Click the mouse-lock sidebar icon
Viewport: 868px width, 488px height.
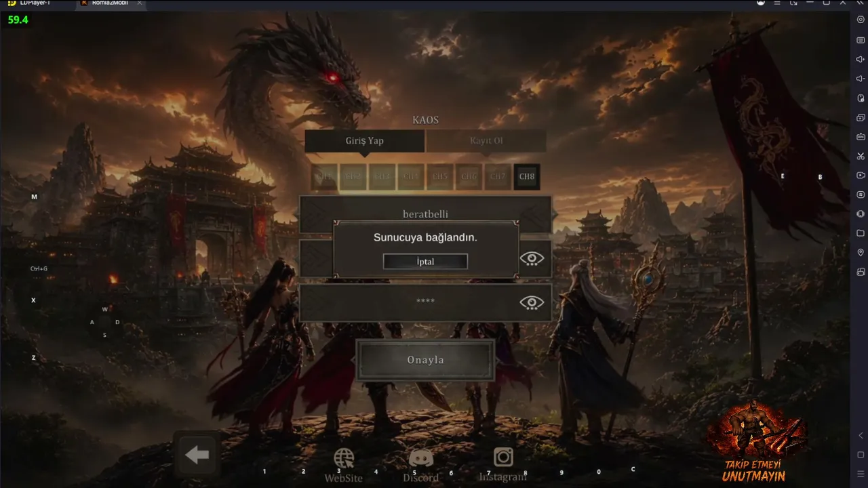point(861,98)
